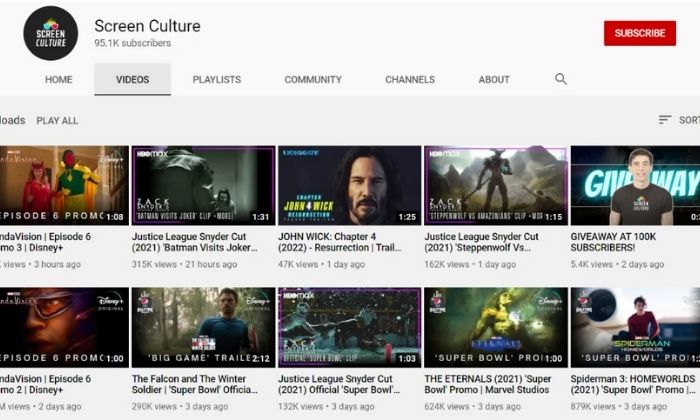Image resolution: width=700 pixels, height=420 pixels.
Task: Open the Sort by menu
Action: click(677, 120)
